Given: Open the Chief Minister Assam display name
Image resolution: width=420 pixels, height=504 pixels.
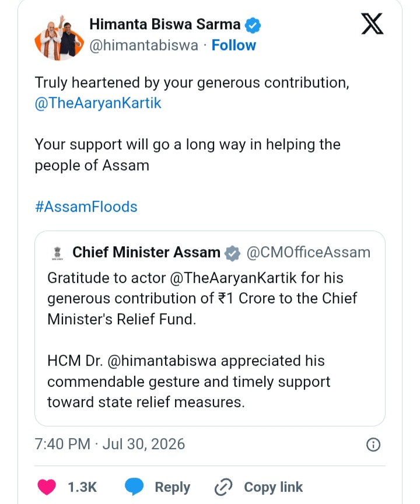Looking at the screenshot, I should 146,253.
